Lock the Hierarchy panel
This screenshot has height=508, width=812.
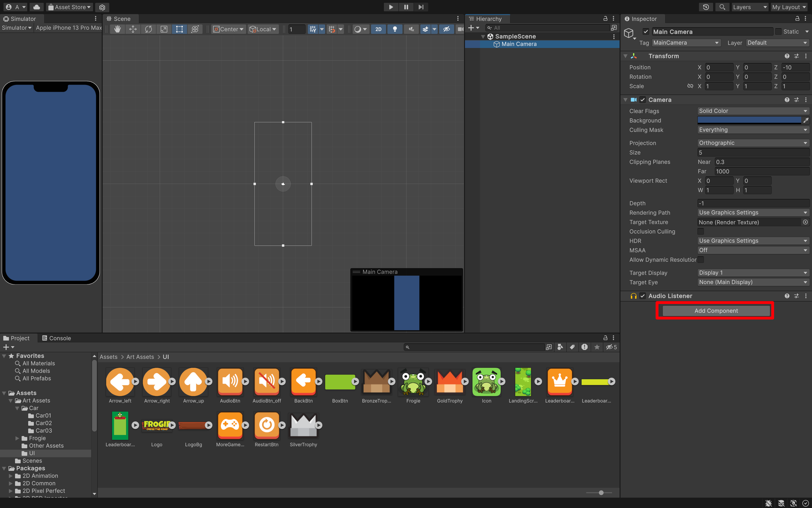tap(605, 19)
